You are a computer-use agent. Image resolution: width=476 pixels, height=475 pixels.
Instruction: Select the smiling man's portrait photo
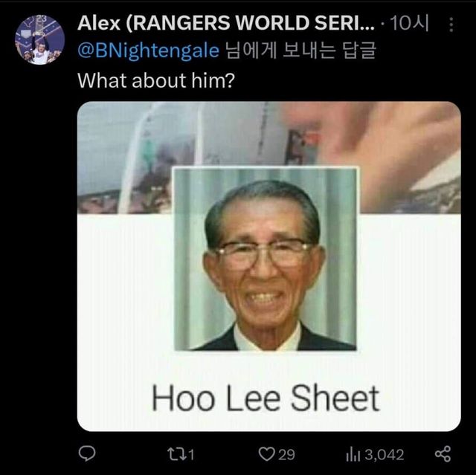[x=266, y=259]
